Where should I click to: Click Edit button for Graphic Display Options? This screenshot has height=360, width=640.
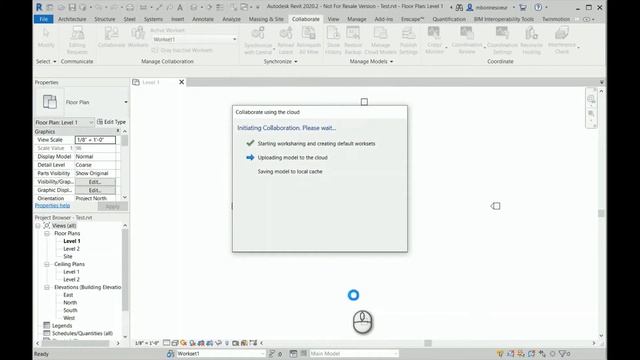95,190
